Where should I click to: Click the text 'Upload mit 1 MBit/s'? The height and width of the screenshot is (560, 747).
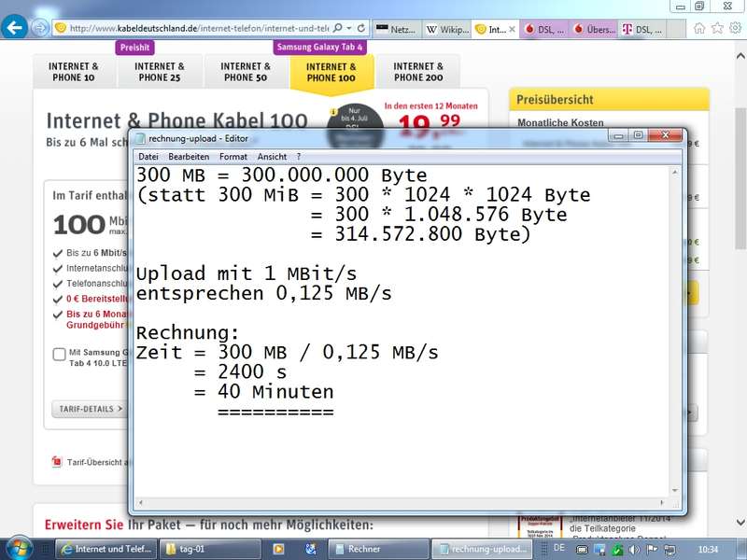pyautogui.click(x=247, y=273)
